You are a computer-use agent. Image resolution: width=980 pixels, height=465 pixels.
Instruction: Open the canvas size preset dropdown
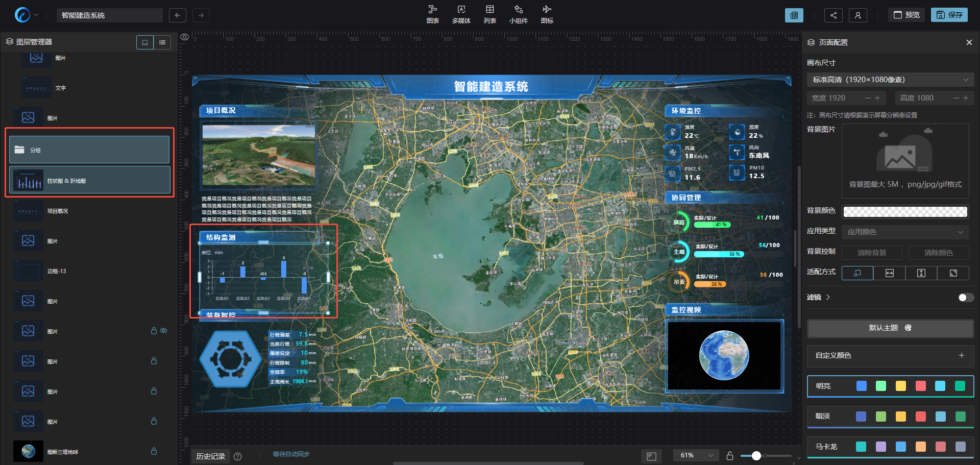[890, 80]
